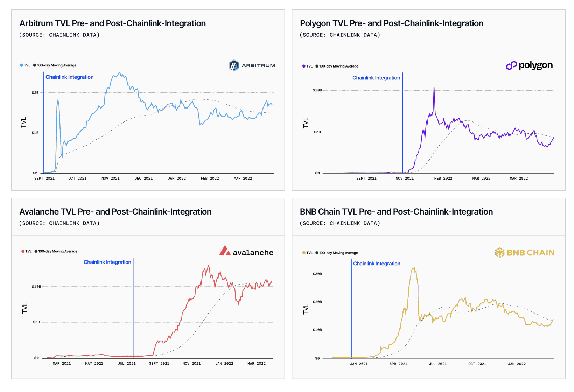
Task: Toggle 100-day Moving Average legend in Avalanche chart
Action: 56,251
